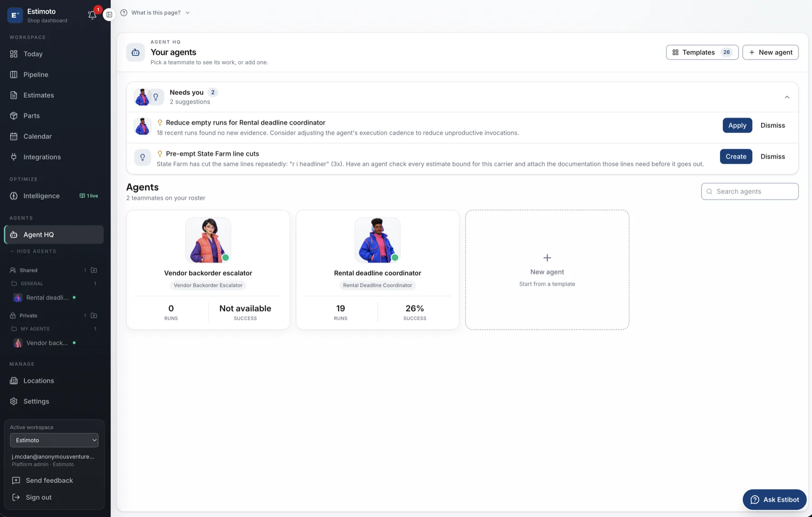Open the Vendor backorder escalator avatar
812x517 pixels.
tap(208, 240)
